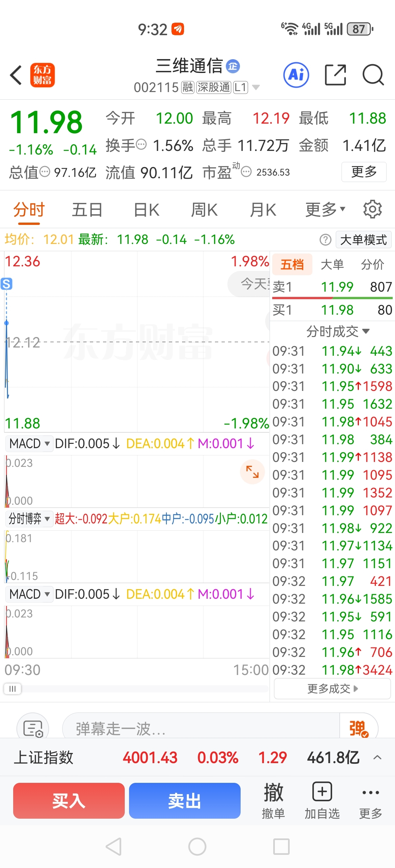Viewport: 395px width, 868px height.
Task: Tap the 09:31 11.95 1632 trade row
Action: point(332,404)
